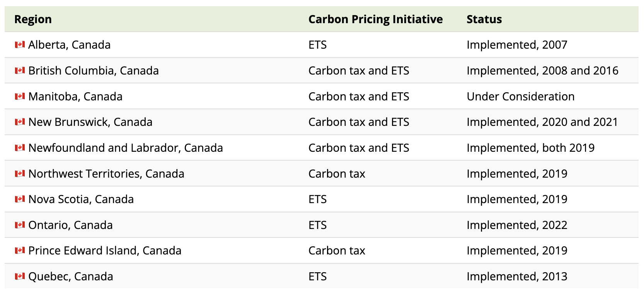Viewport: 644px width, 295px height.
Task: Click the Carbon Pricing Initiative column header
Action: pos(375,19)
